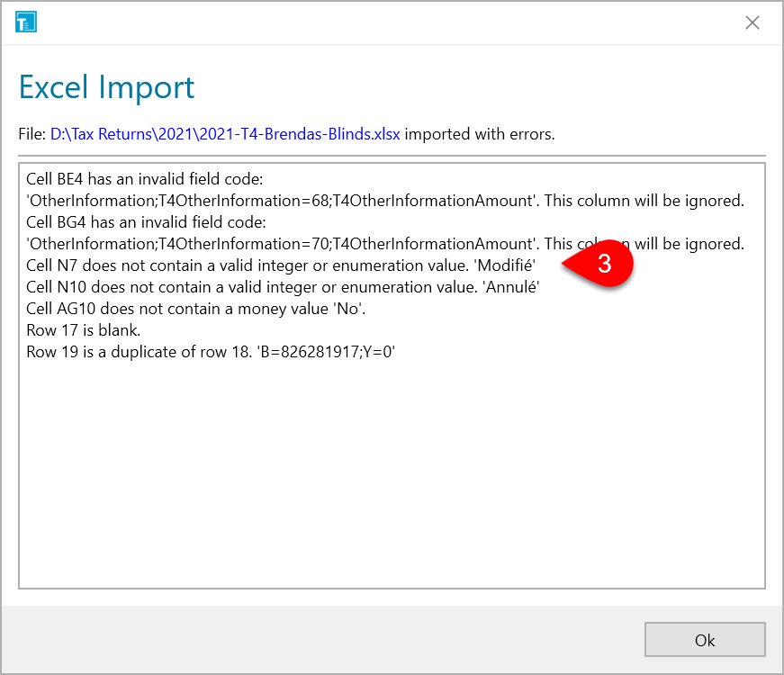The height and width of the screenshot is (675, 784).
Task: Select the 'Row 17 is blank.' message
Action: pos(84,330)
